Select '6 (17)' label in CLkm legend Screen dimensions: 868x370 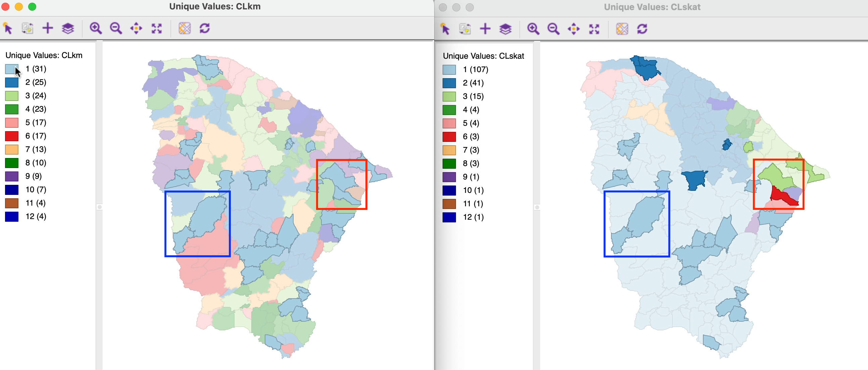pos(36,136)
